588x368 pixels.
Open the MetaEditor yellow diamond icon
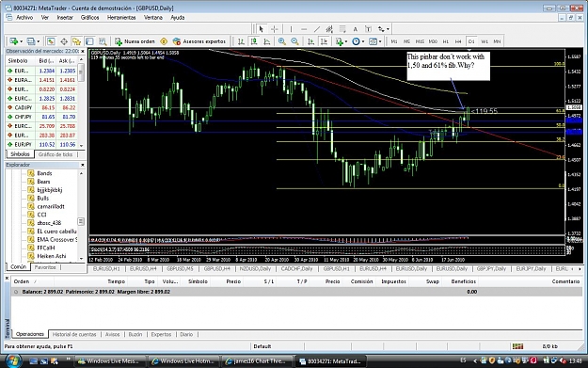click(164, 41)
